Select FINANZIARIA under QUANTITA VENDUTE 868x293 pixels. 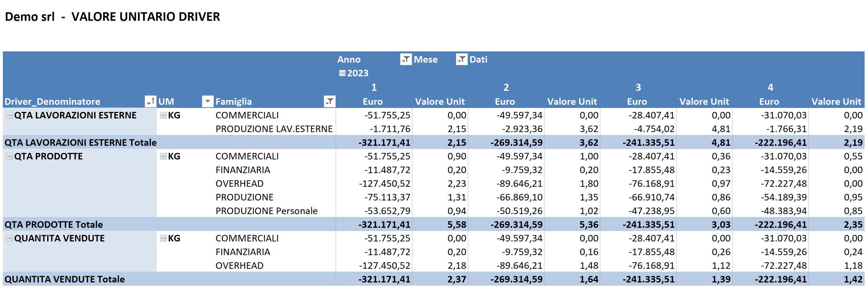[x=243, y=252]
